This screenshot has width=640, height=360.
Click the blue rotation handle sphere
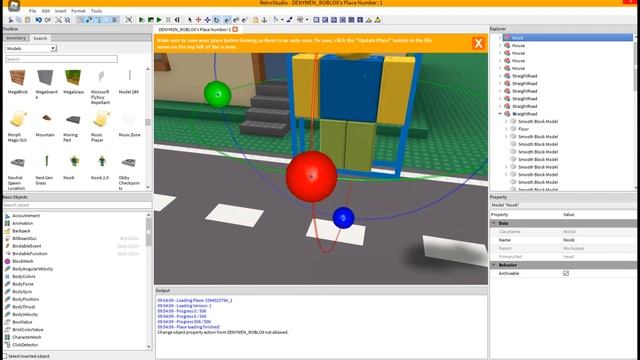(343, 218)
